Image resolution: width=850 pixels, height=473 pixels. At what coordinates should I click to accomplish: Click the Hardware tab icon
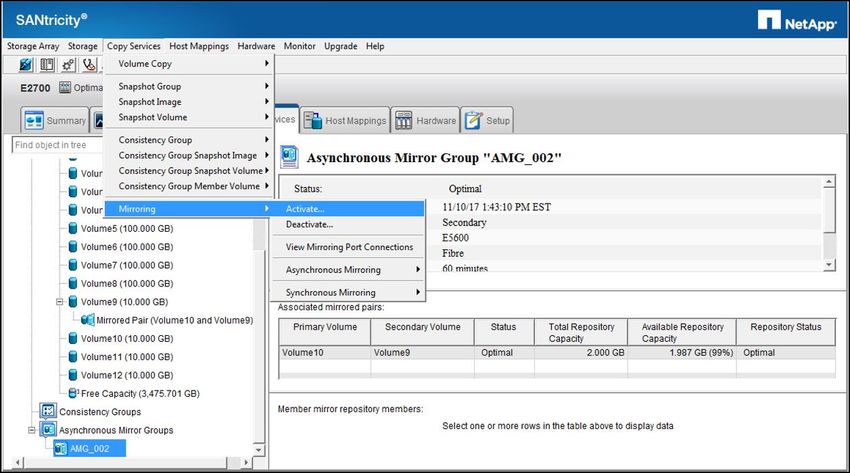403,120
